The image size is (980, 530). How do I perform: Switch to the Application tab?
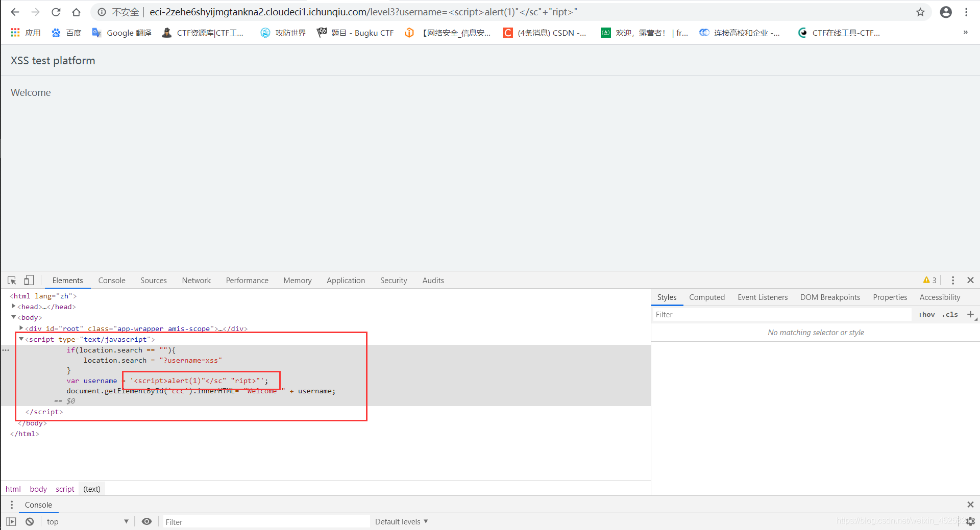pos(346,280)
